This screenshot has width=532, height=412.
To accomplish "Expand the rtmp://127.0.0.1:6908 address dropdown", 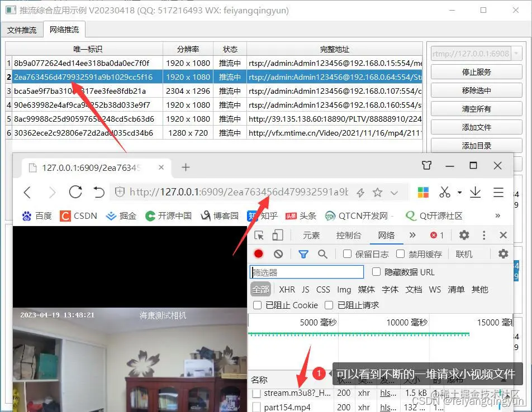I will (x=515, y=53).
